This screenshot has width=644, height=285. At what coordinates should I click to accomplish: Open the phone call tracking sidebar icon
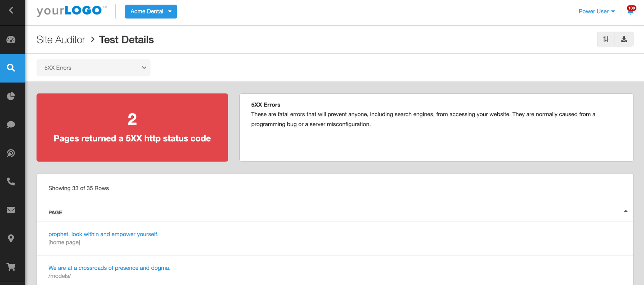pos(11,182)
